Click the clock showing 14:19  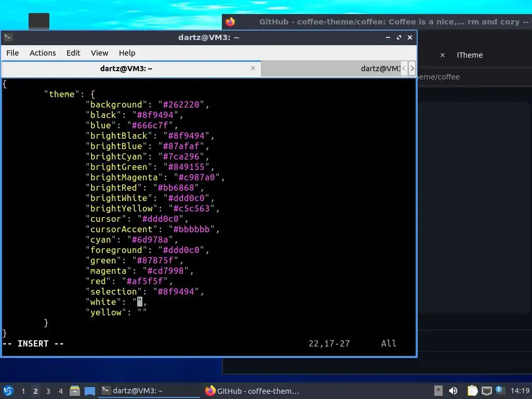[x=520, y=391]
